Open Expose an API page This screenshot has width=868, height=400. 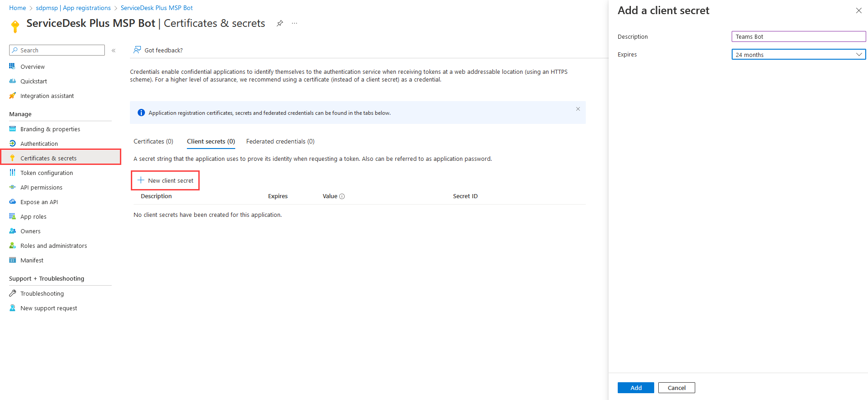(39, 202)
